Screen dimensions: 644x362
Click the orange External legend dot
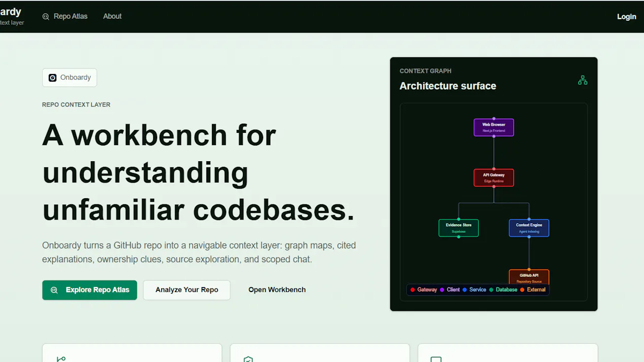tap(522, 290)
